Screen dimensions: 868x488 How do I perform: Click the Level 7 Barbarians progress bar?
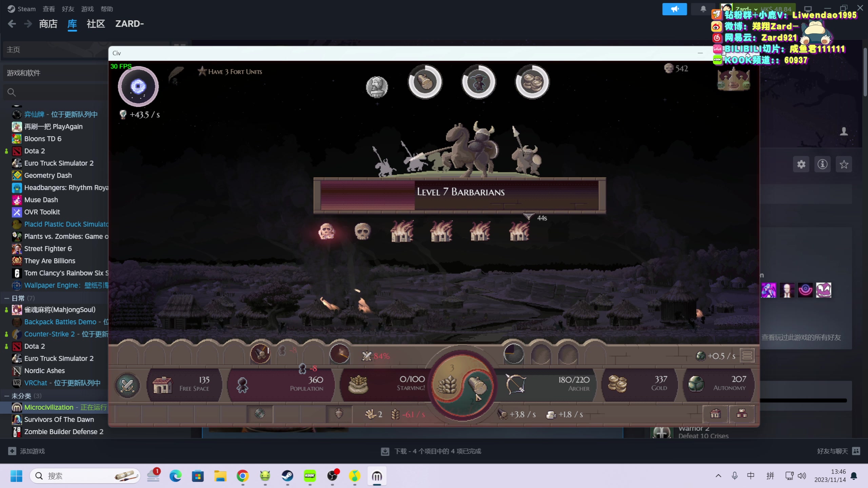coord(459,195)
